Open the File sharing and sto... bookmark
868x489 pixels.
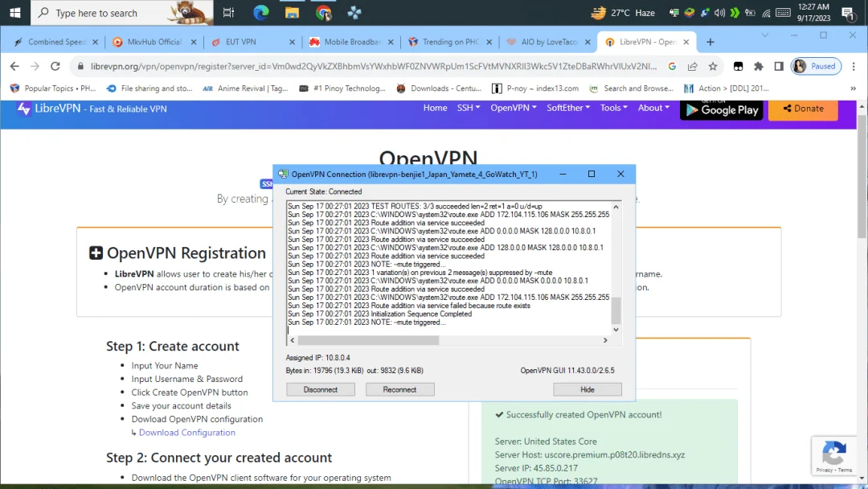(x=149, y=88)
